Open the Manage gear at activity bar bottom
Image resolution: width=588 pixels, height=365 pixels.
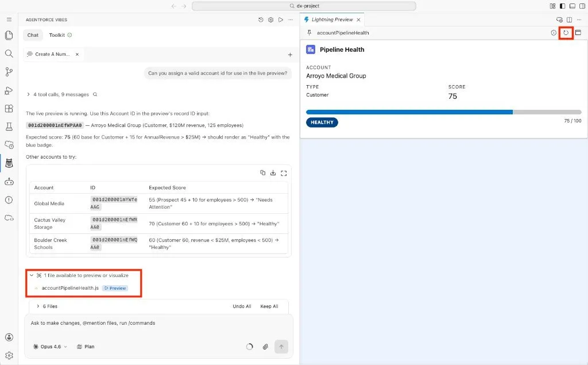pos(9,355)
